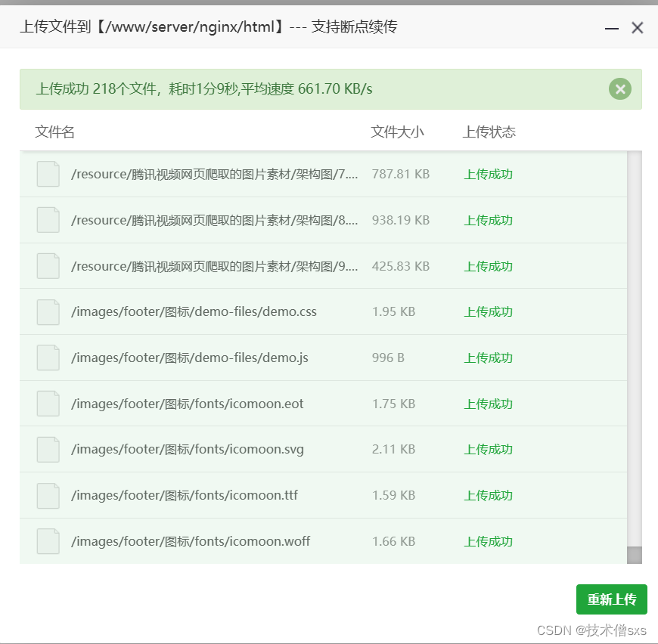Click the file icon for icomoon.eot
This screenshot has width=658, height=644.
[48, 404]
